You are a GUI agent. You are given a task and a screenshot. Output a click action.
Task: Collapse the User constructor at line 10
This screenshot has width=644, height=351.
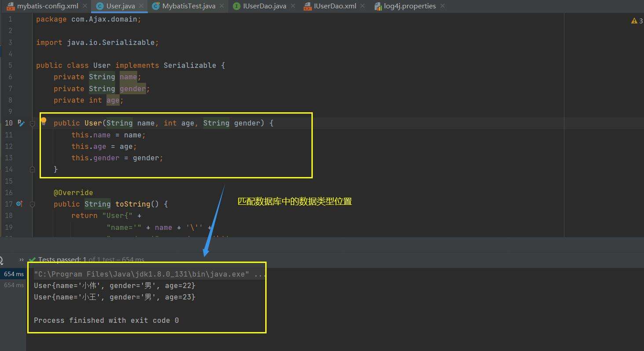coord(32,124)
